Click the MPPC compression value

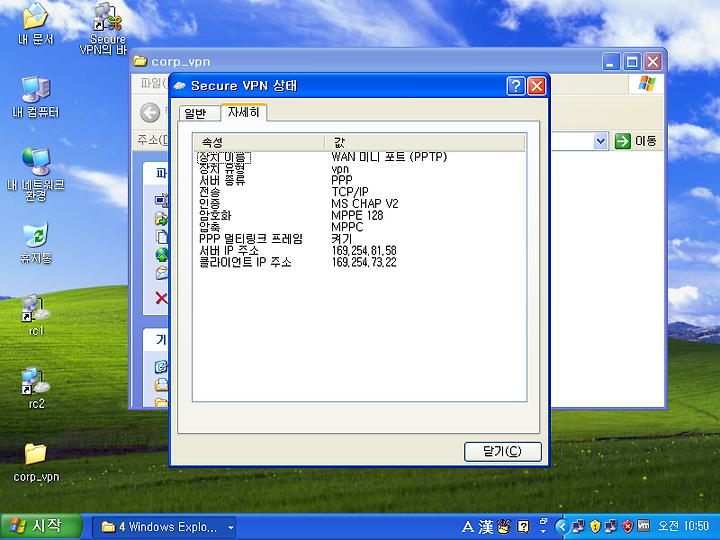pos(347,227)
